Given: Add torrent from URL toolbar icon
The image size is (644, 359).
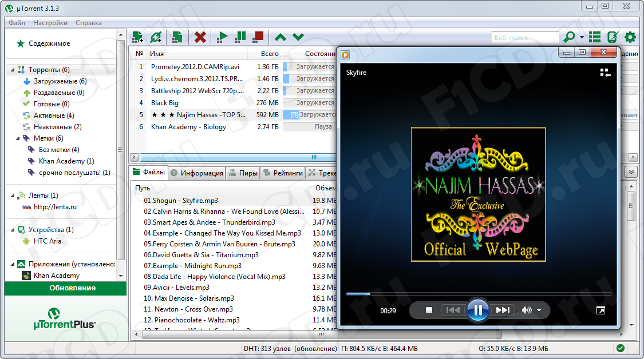Looking at the screenshot, I should click(156, 37).
